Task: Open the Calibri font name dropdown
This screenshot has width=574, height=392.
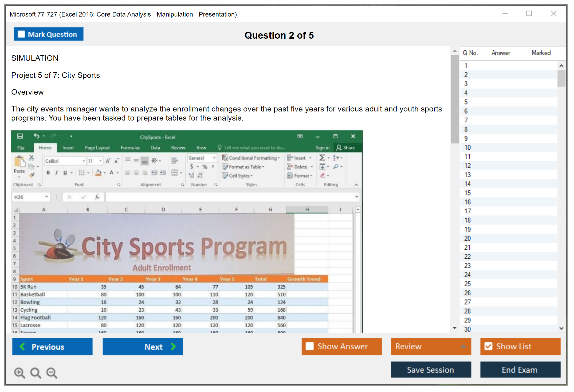Action: (84, 161)
